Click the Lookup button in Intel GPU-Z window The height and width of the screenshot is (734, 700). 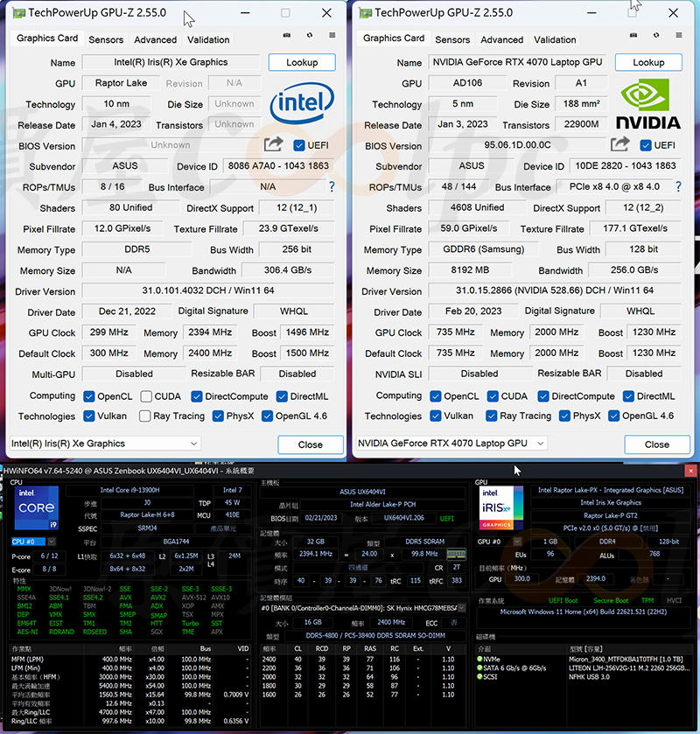[302, 62]
